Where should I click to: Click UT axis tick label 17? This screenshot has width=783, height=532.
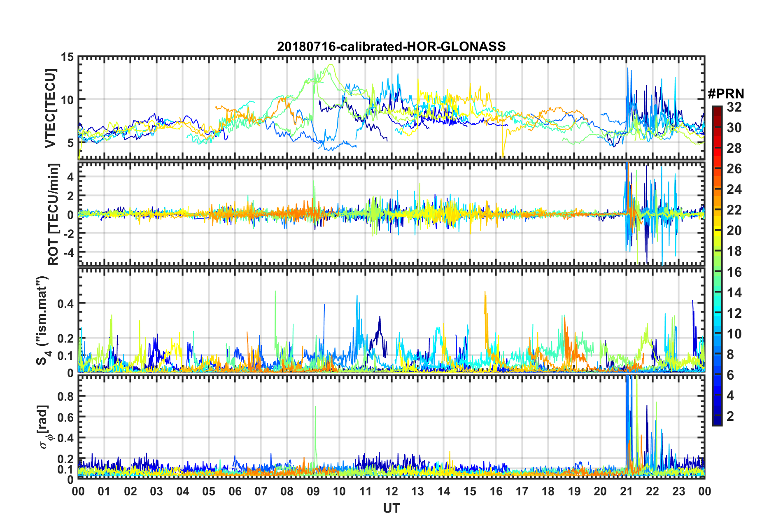(x=522, y=491)
